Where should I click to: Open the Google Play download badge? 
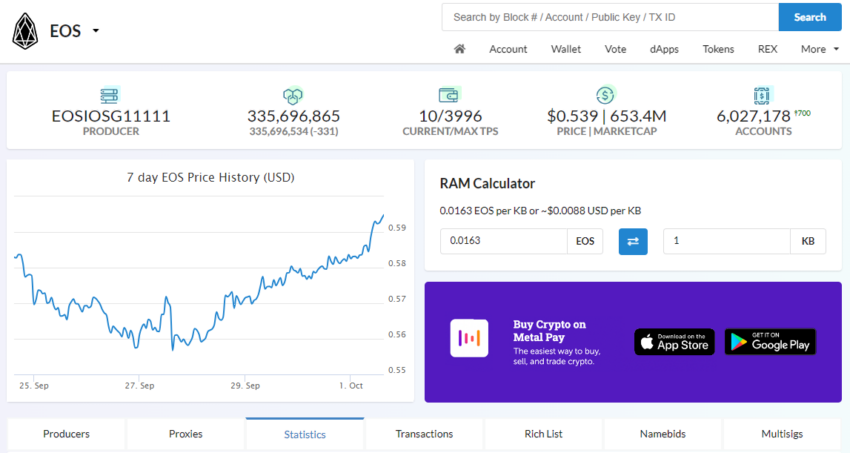pos(770,342)
